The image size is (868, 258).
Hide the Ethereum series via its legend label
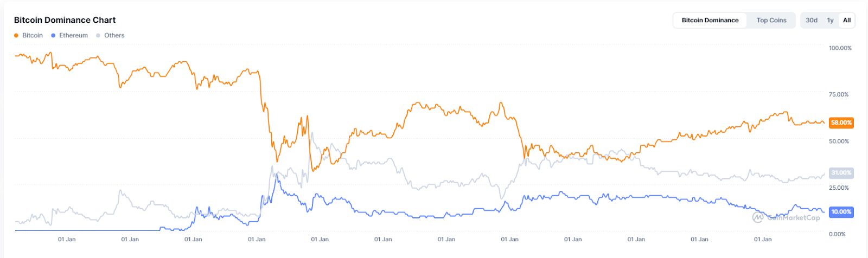73,36
